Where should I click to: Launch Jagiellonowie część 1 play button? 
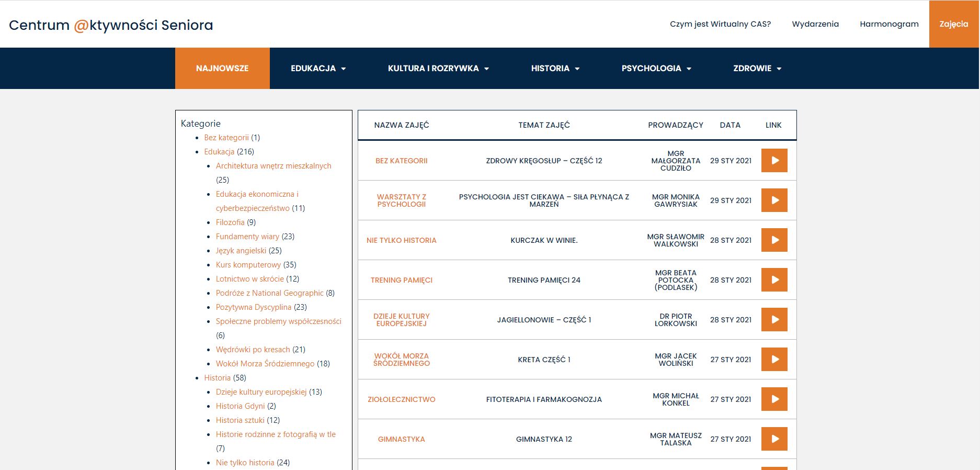[774, 320]
